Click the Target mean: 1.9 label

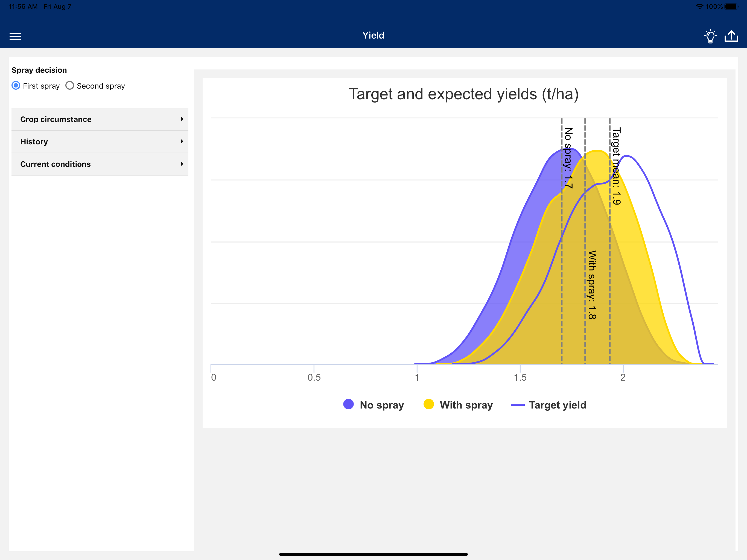point(617,166)
